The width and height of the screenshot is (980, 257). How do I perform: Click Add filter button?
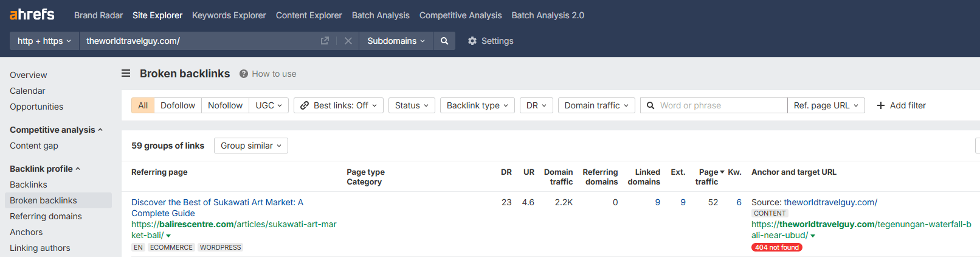click(x=901, y=105)
